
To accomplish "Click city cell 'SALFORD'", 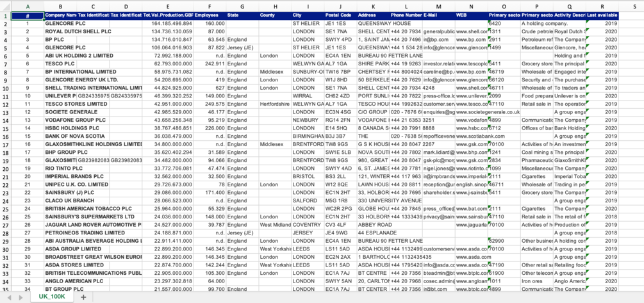I will pos(308,201).
